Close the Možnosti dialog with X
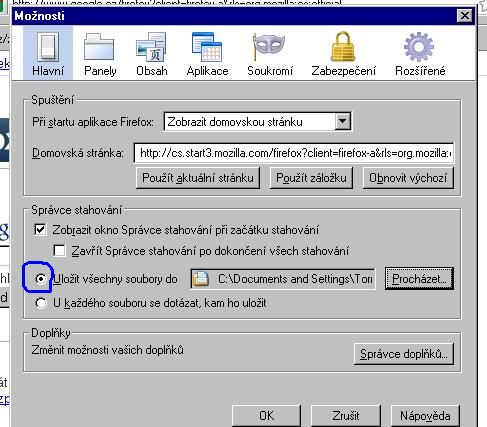 coord(465,15)
